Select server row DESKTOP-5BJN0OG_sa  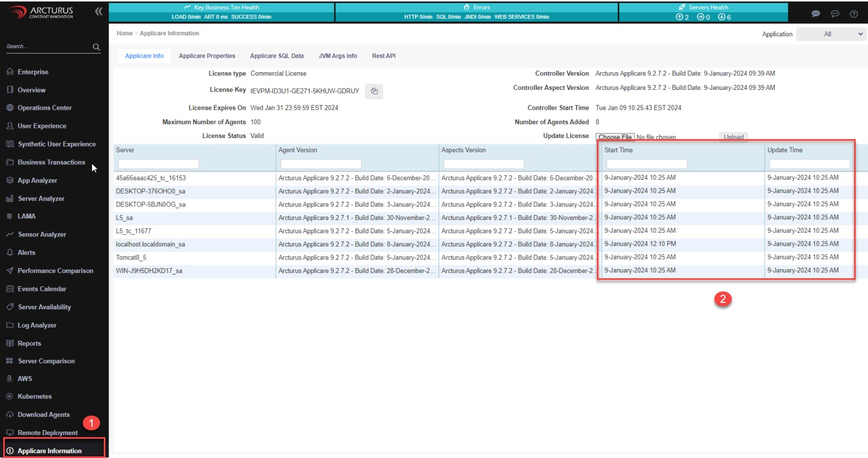tap(151, 204)
